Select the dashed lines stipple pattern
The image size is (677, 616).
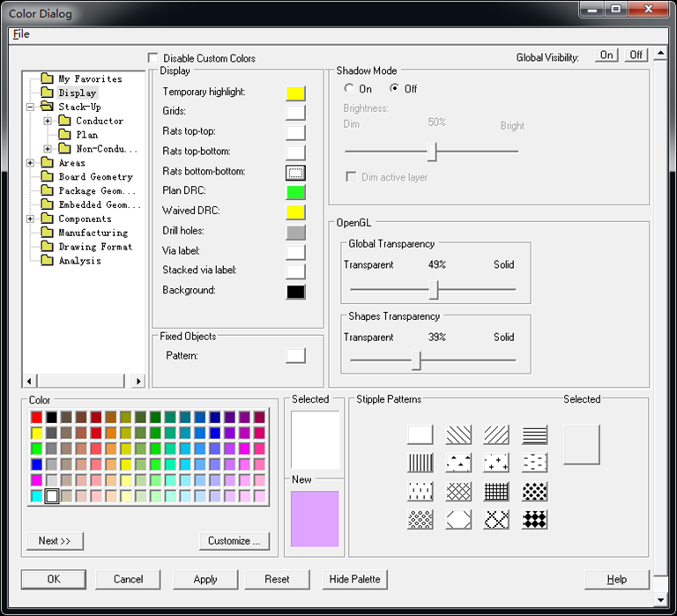[x=534, y=463]
